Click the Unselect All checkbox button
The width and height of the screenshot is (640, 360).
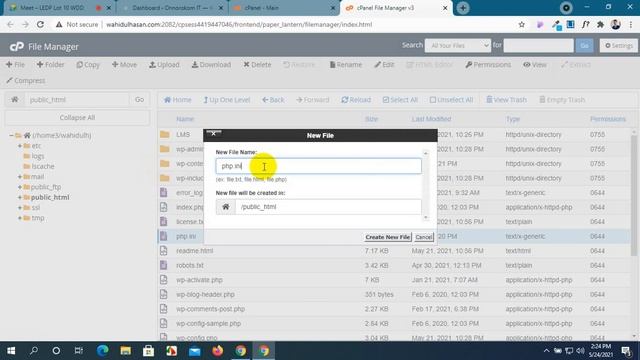pos(451,100)
